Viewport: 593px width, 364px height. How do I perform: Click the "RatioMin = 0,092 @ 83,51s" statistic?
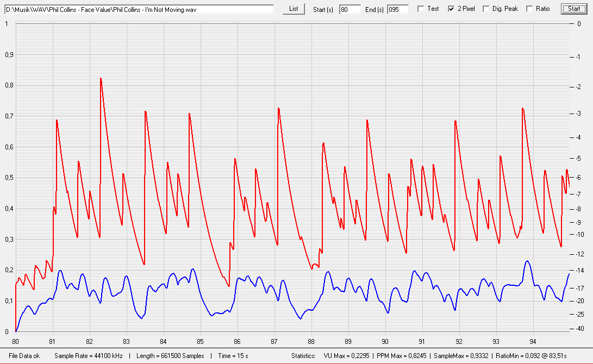click(531, 356)
